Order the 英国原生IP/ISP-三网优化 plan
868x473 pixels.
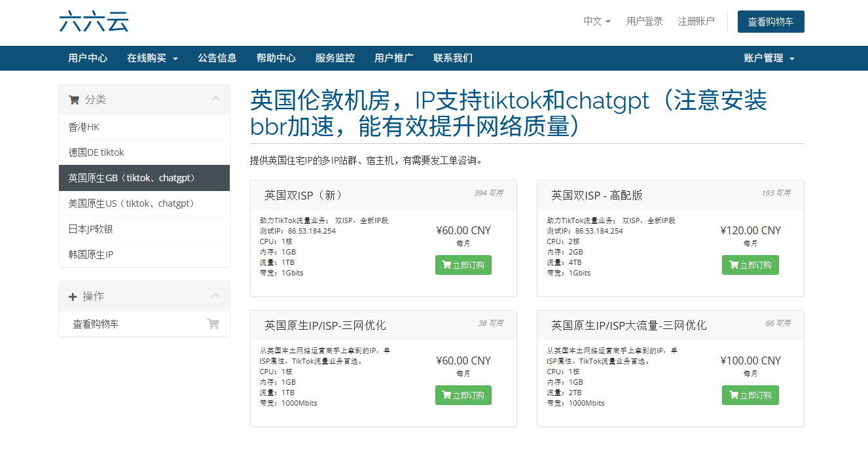[463, 395]
